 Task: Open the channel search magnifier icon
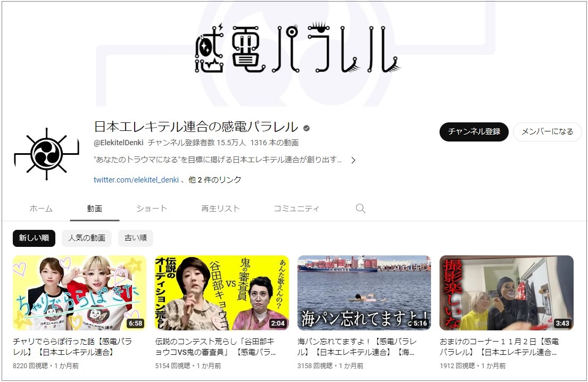(x=360, y=209)
